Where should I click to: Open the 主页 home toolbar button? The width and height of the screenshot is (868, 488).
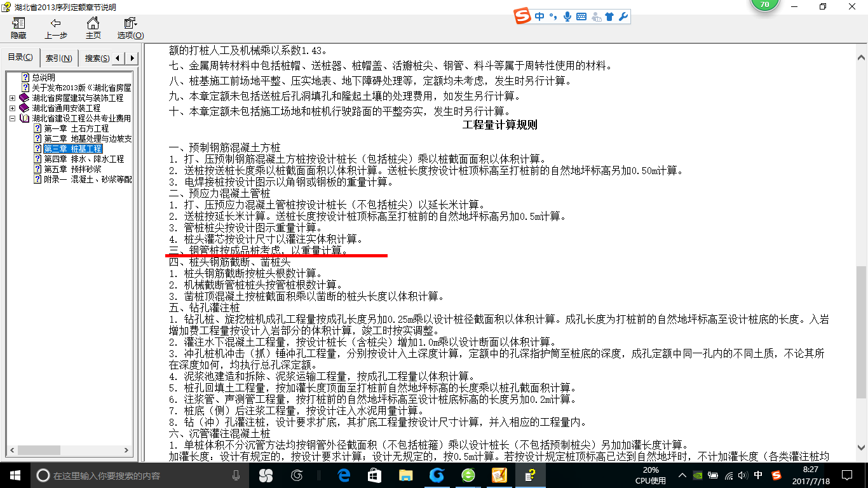click(93, 29)
